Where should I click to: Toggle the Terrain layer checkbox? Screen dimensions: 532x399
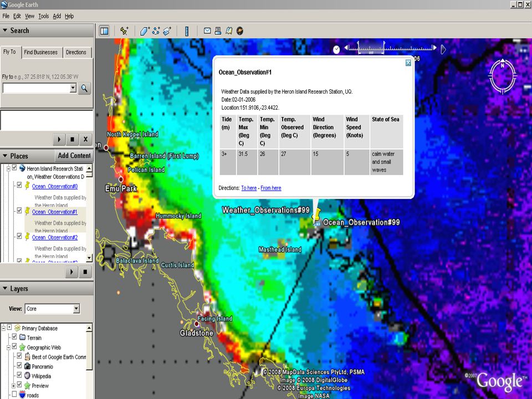click(14, 337)
